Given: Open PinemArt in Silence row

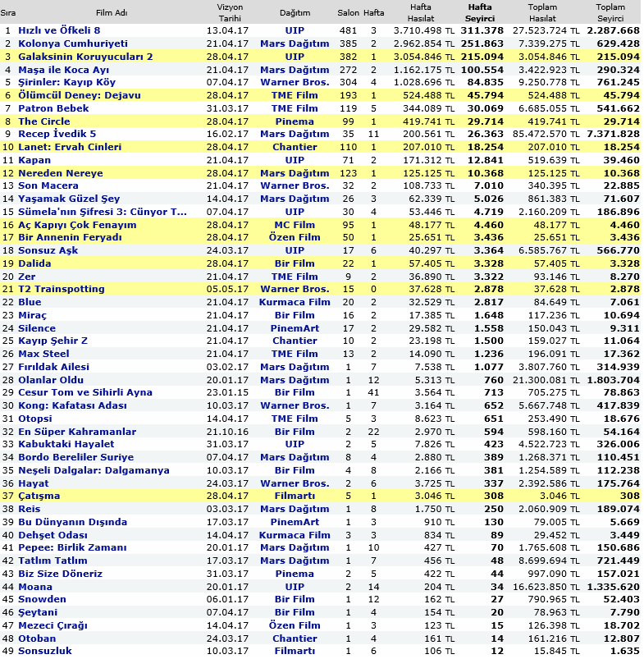Looking at the screenshot, I should 295,328.
